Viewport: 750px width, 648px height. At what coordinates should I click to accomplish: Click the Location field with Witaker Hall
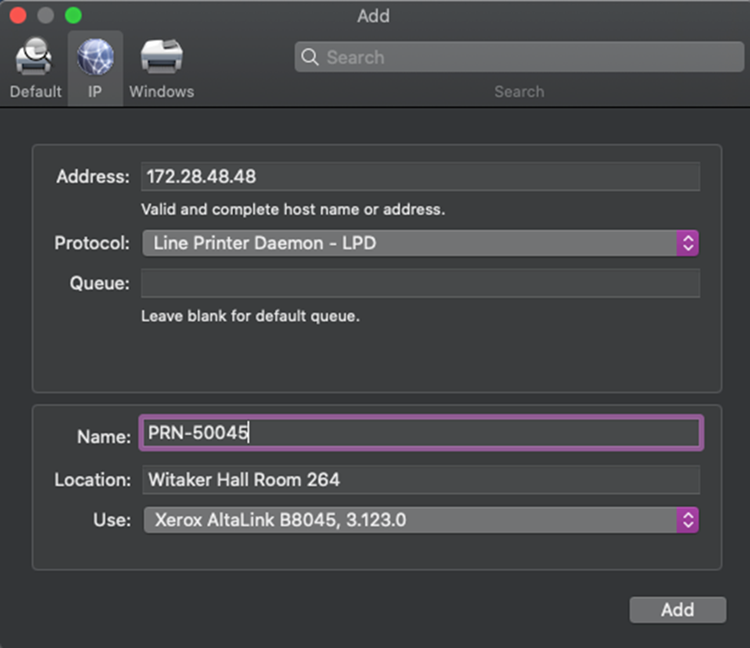coord(420,480)
